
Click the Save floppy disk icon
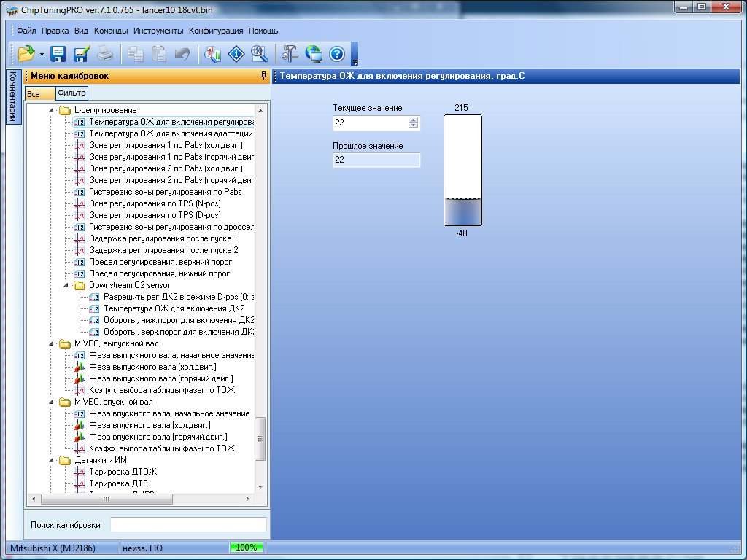click(x=58, y=53)
